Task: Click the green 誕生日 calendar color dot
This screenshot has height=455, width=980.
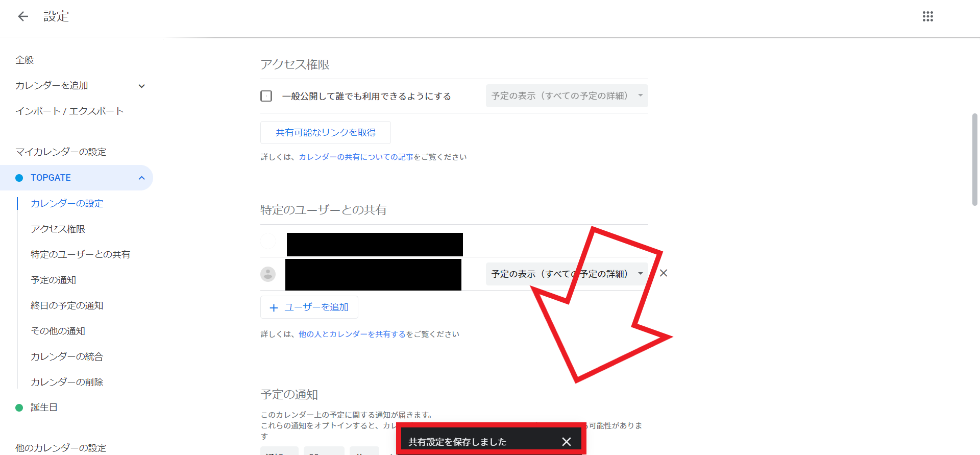Action: 19,408
